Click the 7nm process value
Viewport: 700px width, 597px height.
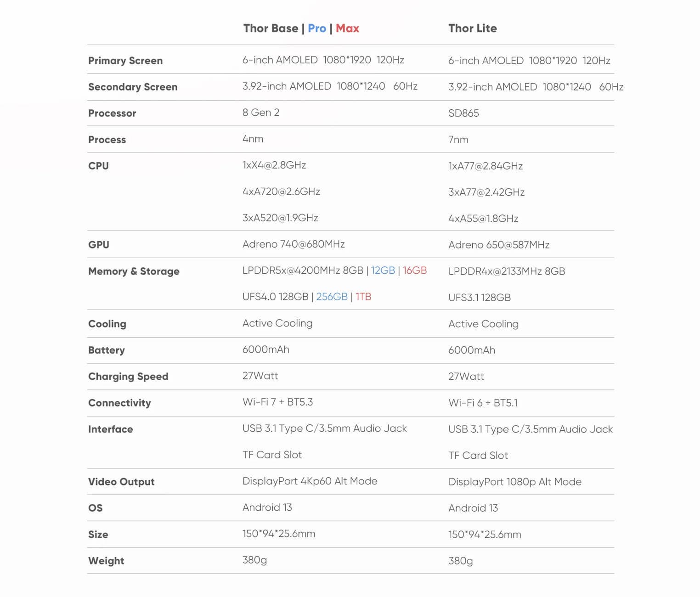coord(458,140)
